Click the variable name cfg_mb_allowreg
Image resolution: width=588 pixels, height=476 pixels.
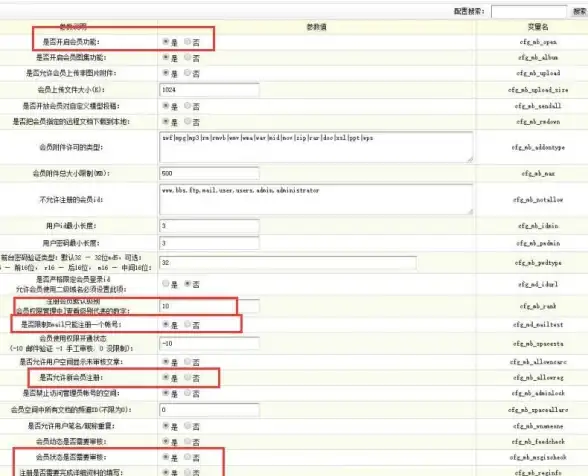click(x=538, y=378)
